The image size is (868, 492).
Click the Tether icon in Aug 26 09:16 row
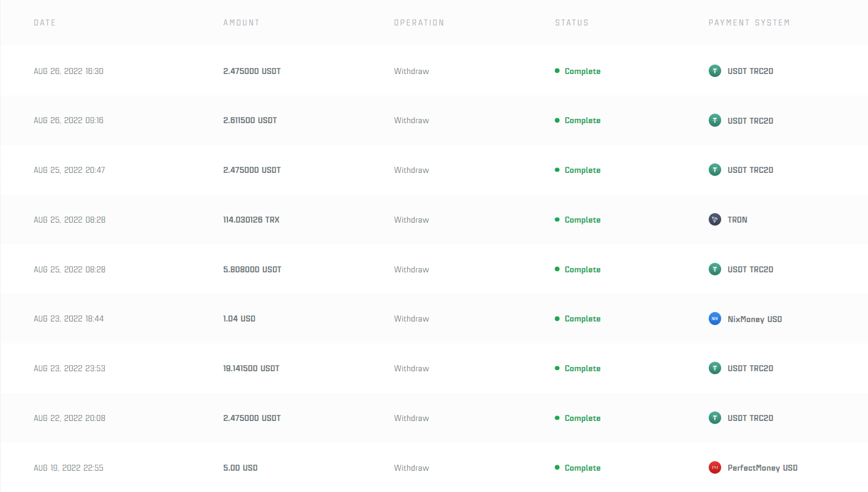point(715,121)
